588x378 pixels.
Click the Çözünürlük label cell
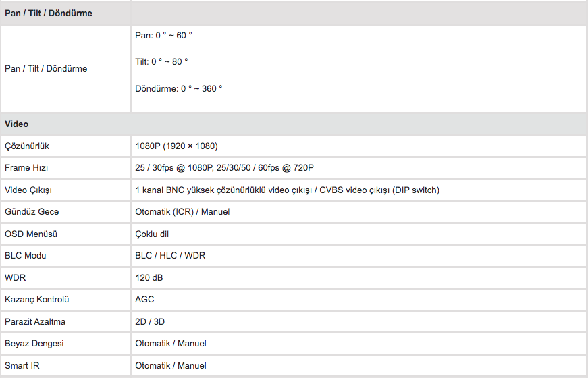tap(65, 146)
